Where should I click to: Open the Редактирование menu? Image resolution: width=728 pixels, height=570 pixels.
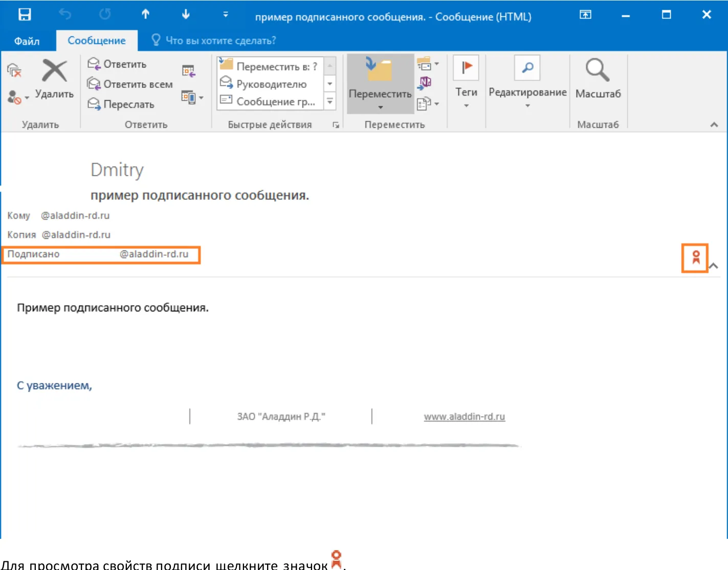pyautogui.click(x=527, y=83)
